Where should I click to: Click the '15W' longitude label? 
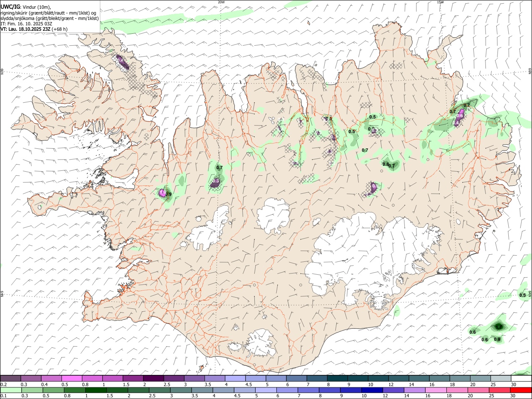click(x=440, y=2)
